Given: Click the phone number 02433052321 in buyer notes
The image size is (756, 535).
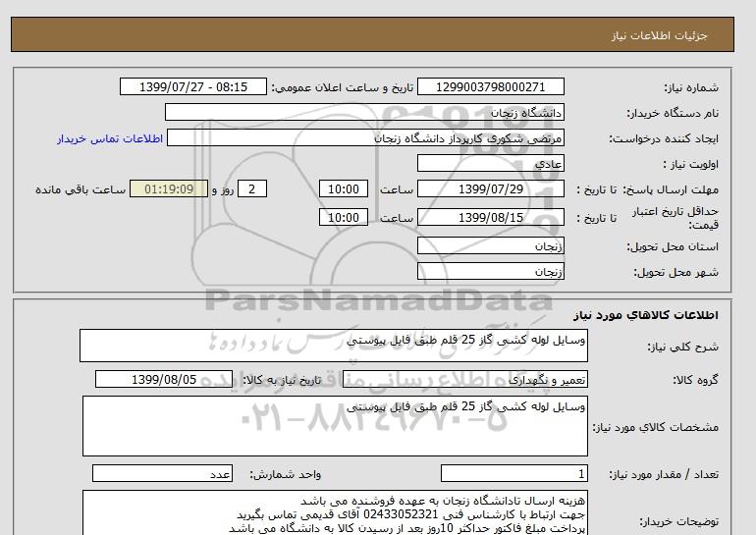Looking at the screenshot, I should pos(401,514).
